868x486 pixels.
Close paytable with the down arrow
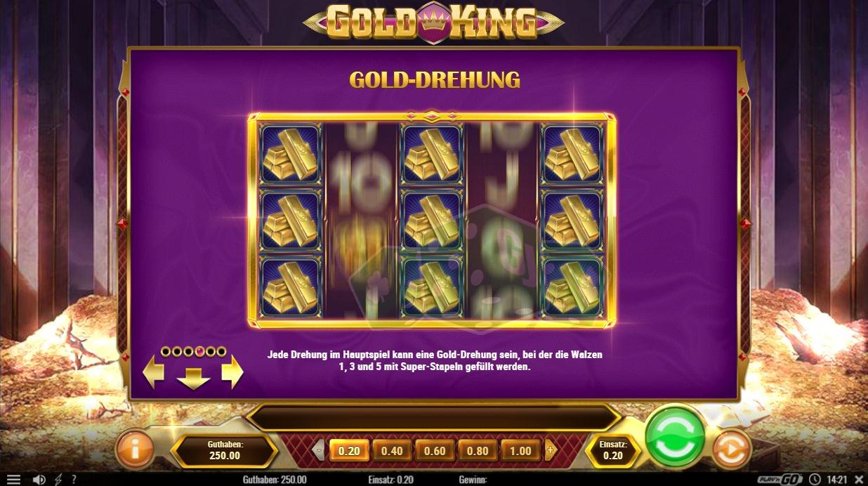pos(193,378)
